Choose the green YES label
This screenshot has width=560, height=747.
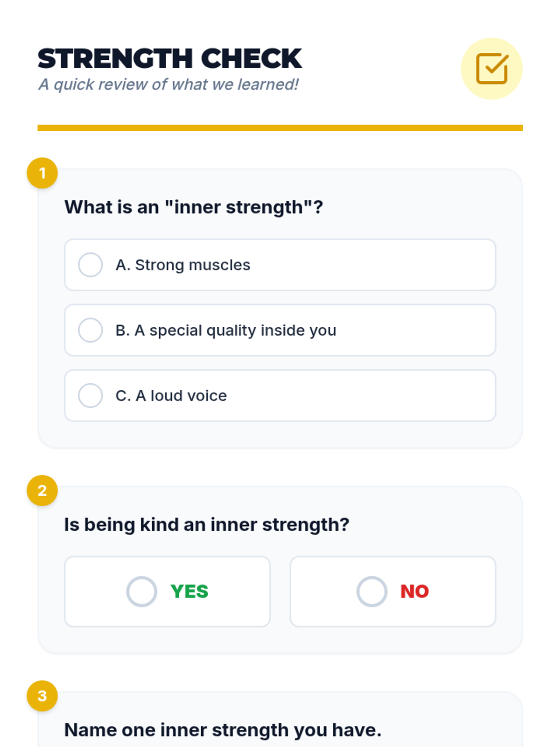click(x=189, y=592)
